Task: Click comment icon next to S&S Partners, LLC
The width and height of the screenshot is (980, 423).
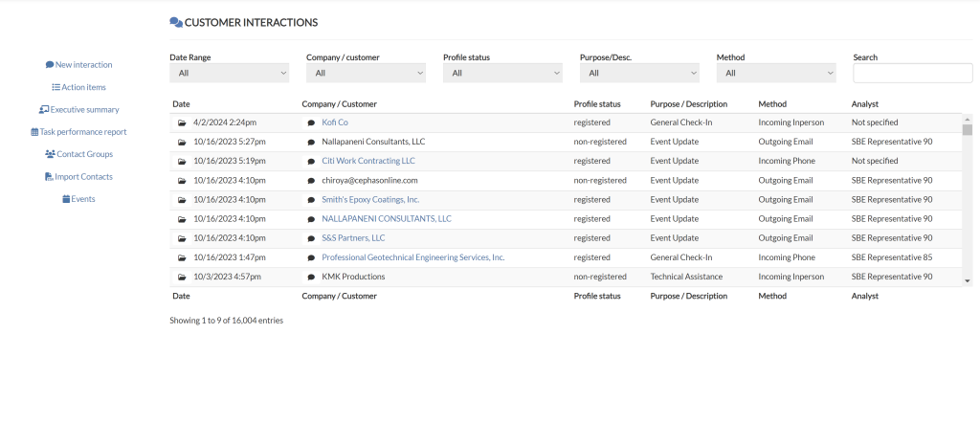Action: coord(311,238)
